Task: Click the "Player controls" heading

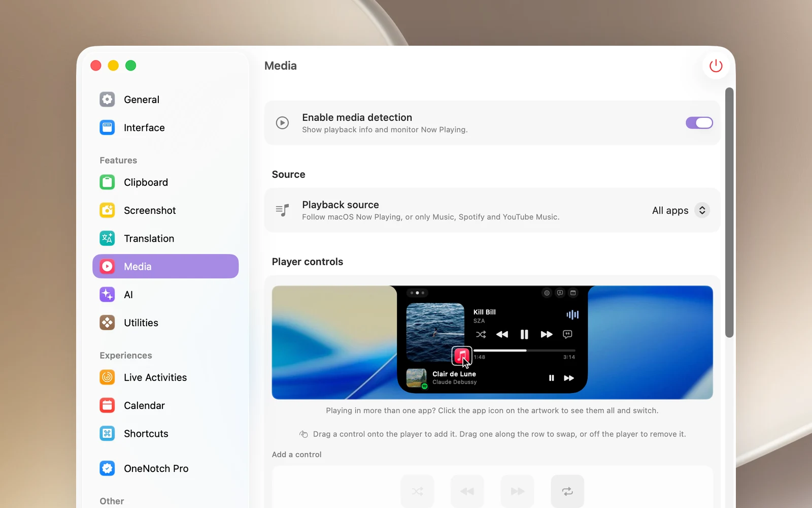Action: 308,262
